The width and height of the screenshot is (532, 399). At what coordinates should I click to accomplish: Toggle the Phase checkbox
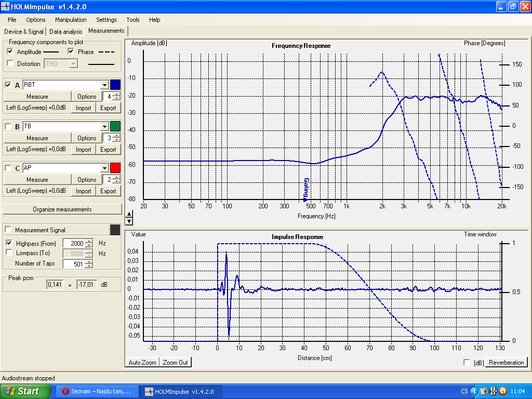[x=71, y=51]
